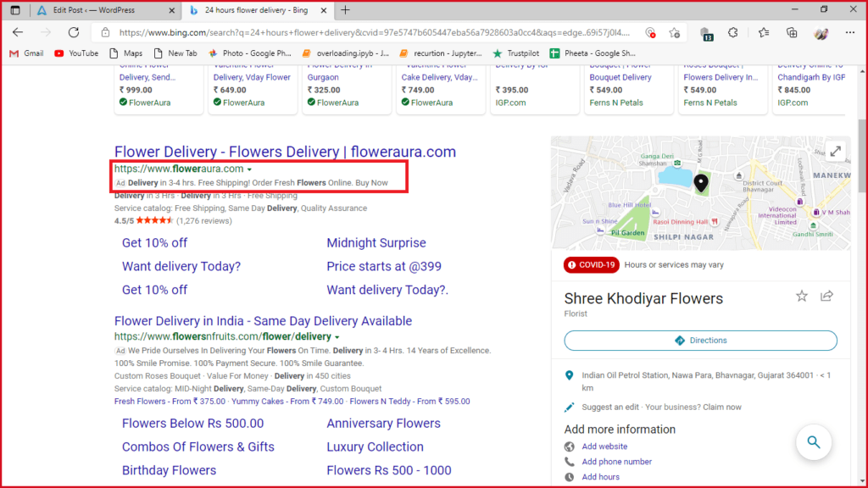The width and height of the screenshot is (868, 488).
Task: Click Add hours link
Action: (x=601, y=477)
